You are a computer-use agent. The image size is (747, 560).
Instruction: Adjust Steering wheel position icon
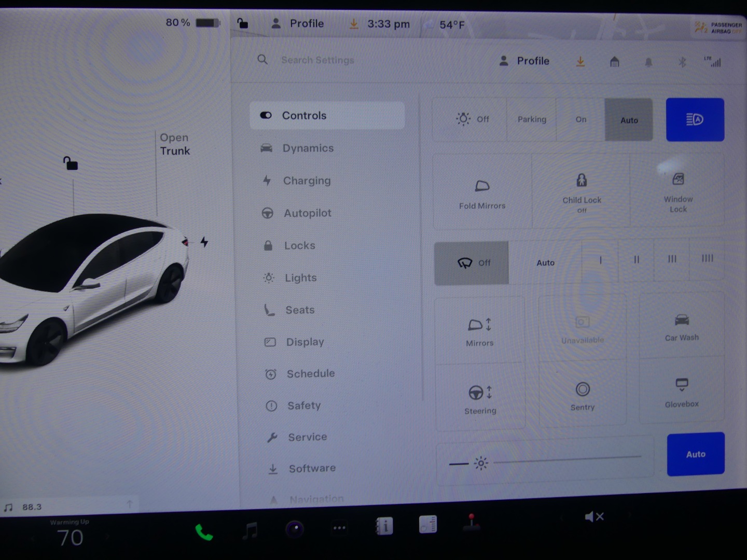(480, 393)
